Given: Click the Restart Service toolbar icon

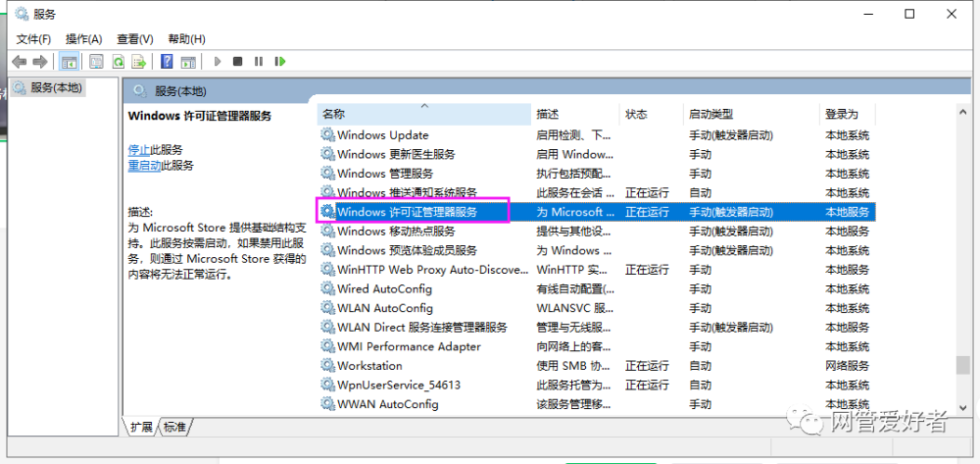Looking at the screenshot, I should pos(280,61).
